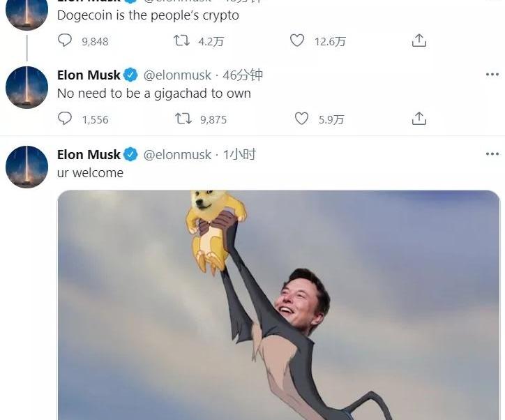
Task: Open the @elonmusk handle on the gigachad tweet
Action: click(x=177, y=75)
